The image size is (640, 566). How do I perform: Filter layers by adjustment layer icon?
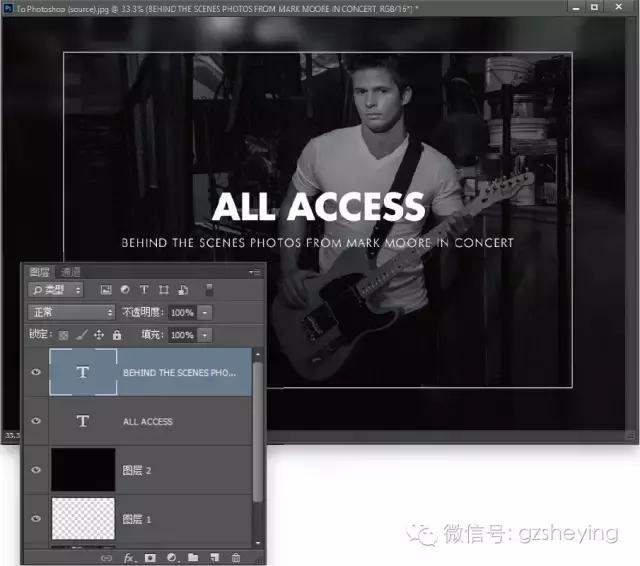click(125, 290)
